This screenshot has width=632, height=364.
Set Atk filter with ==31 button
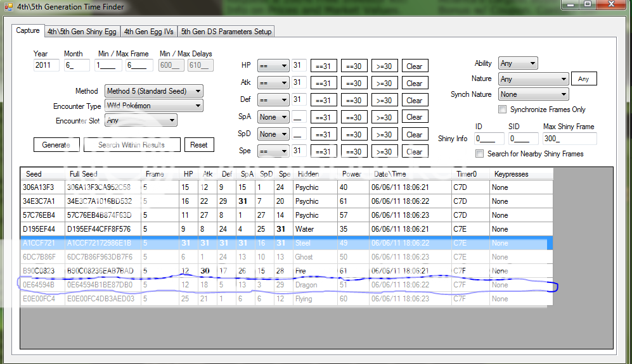coord(323,83)
